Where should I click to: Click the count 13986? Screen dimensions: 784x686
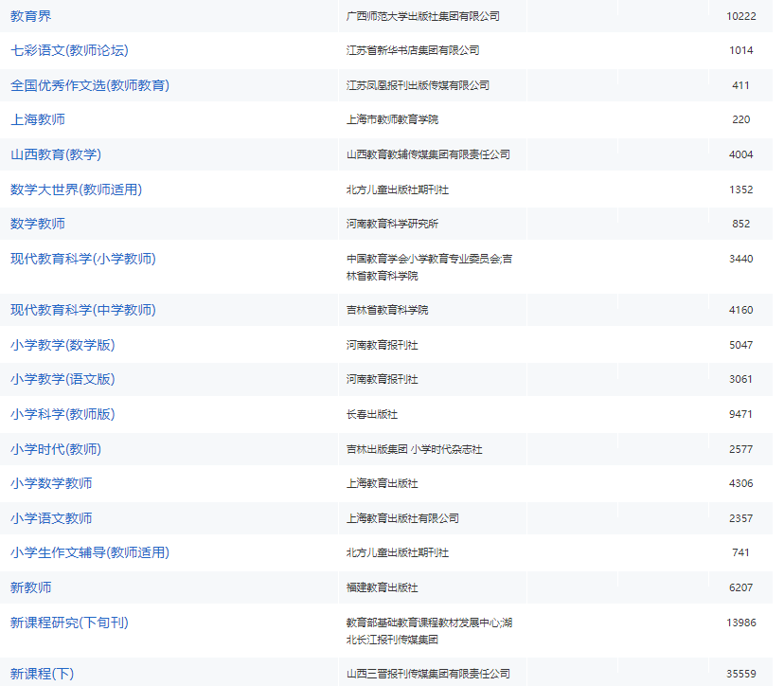741,622
